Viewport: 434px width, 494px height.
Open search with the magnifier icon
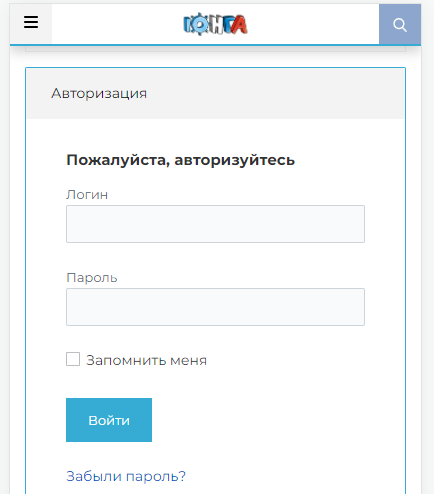tap(400, 24)
